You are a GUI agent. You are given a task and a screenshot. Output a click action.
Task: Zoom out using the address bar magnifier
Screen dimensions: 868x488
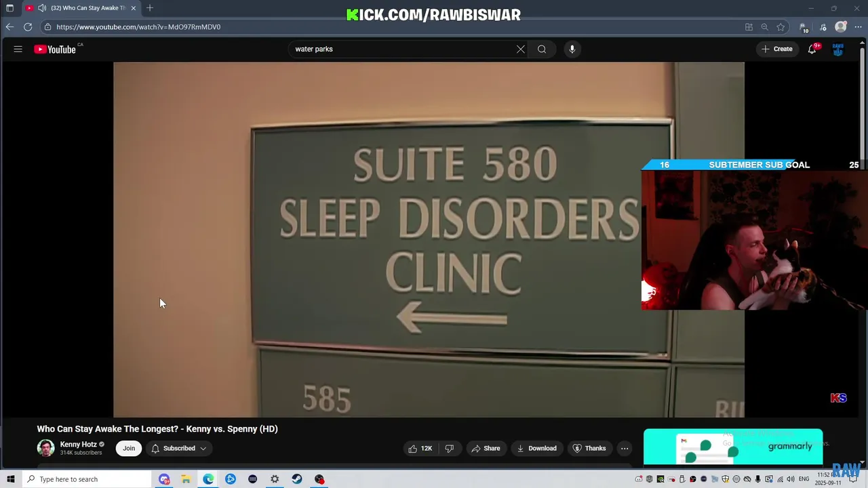pos(764,26)
